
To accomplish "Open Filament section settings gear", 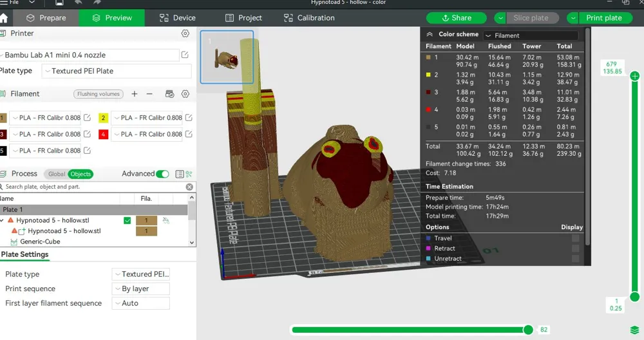I will (185, 94).
